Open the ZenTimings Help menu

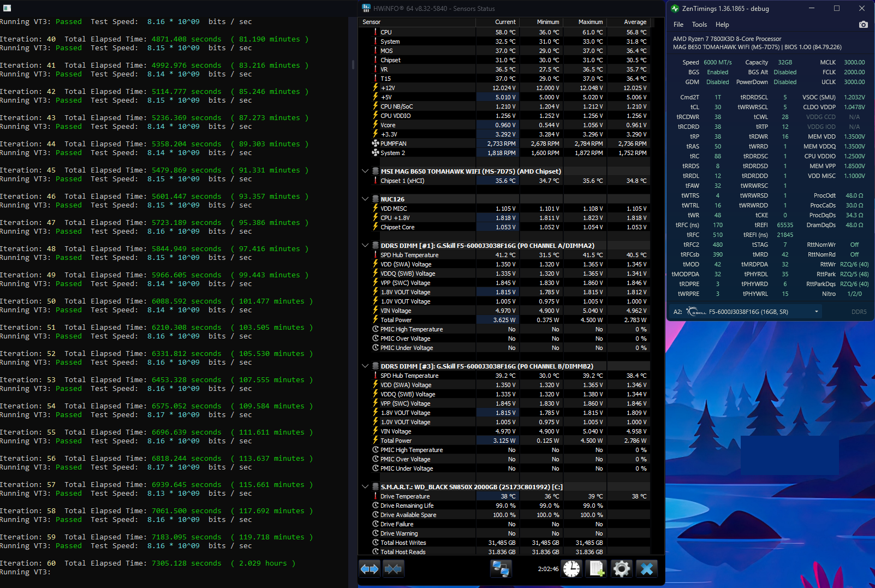[722, 25]
